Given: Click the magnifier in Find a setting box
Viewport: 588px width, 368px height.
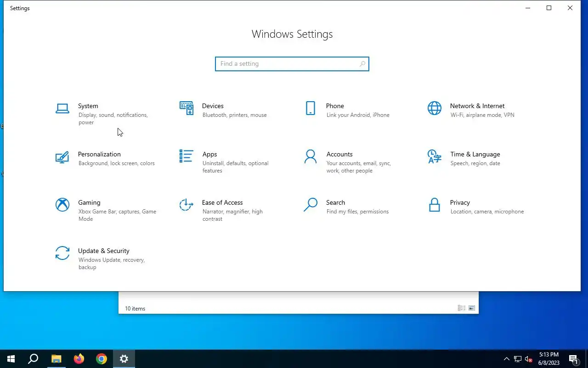Looking at the screenshot, I should (362, 64).
